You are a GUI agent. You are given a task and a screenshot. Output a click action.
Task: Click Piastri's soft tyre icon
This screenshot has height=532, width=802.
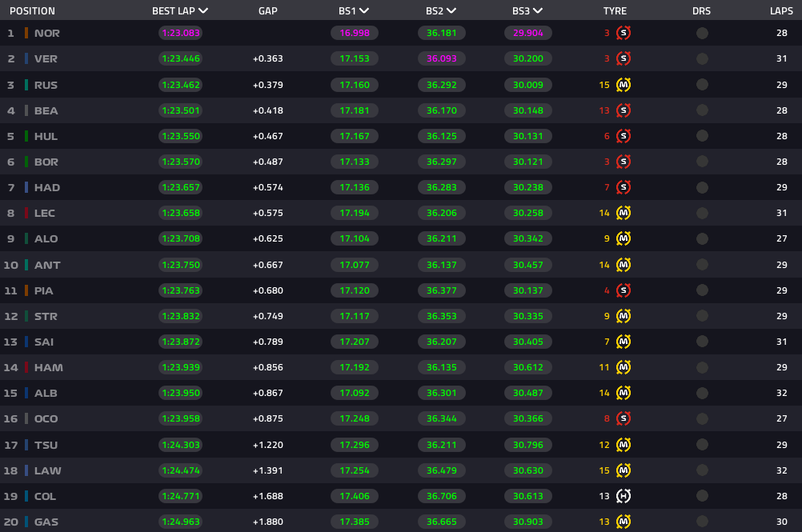[624, 290]
